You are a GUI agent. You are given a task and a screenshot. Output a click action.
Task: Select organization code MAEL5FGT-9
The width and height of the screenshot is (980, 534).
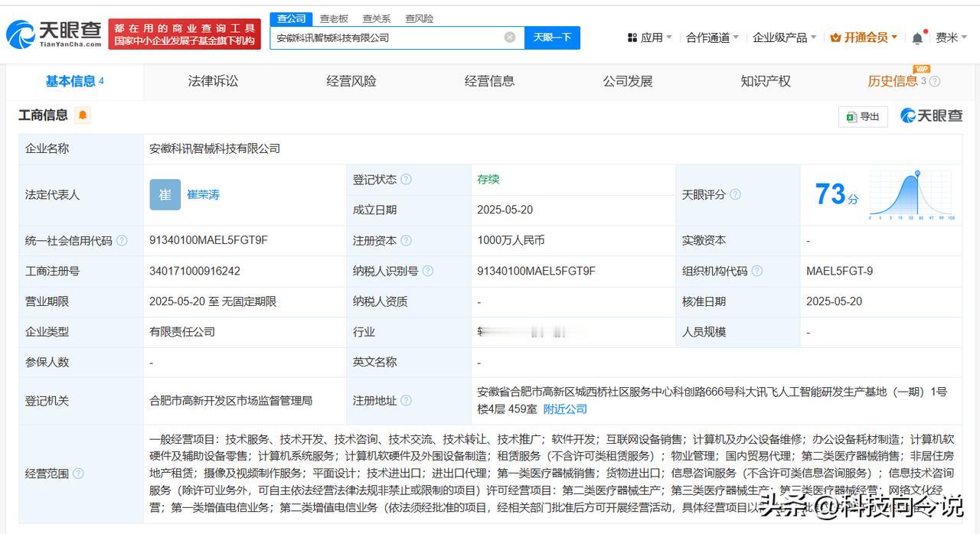coord(839,271)
